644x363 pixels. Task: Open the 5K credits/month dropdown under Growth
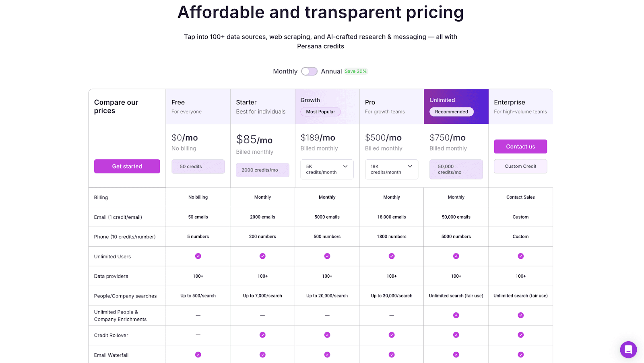coord(326,169)
